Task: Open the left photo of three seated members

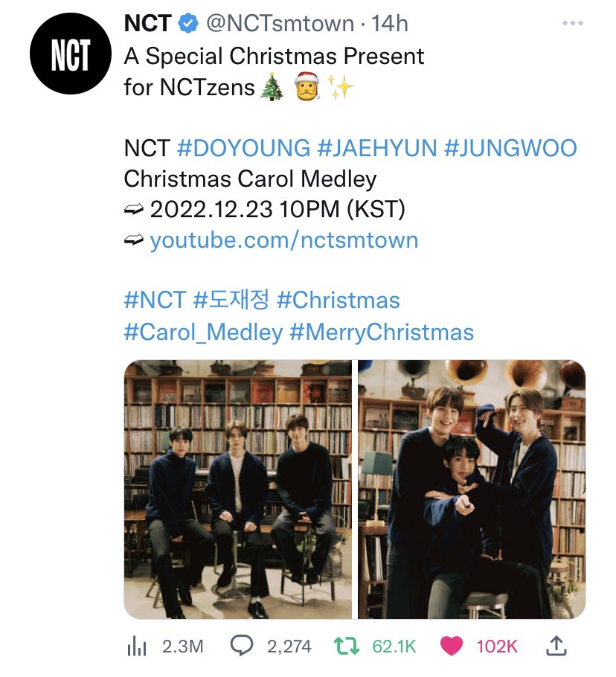Action: [238, 490]
